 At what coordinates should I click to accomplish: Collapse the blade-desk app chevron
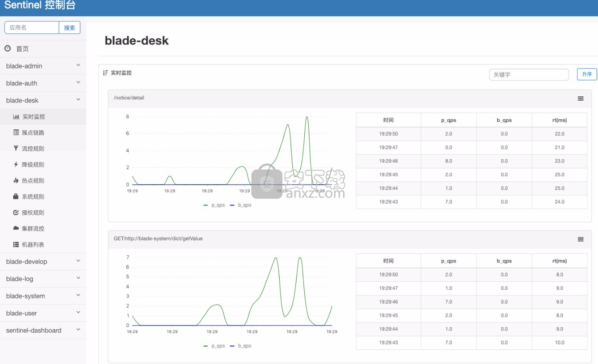tap(78, 100)
